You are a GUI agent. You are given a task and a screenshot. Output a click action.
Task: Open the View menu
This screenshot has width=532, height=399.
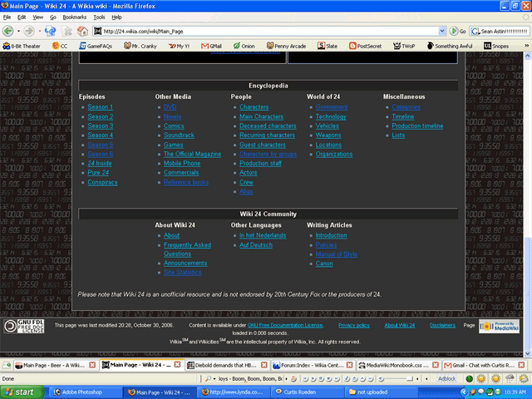coord(37,17)
